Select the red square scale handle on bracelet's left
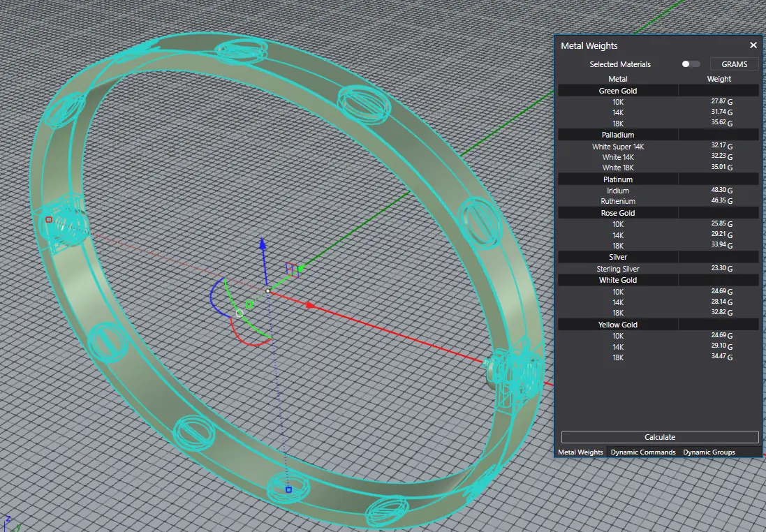 pos(48,219)
